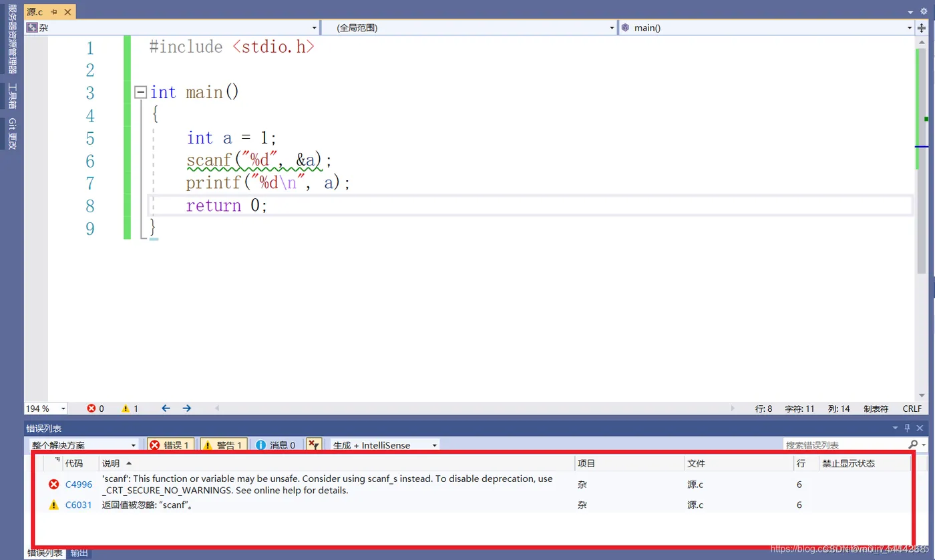Click the scanf call on line 6

[259, 160]
